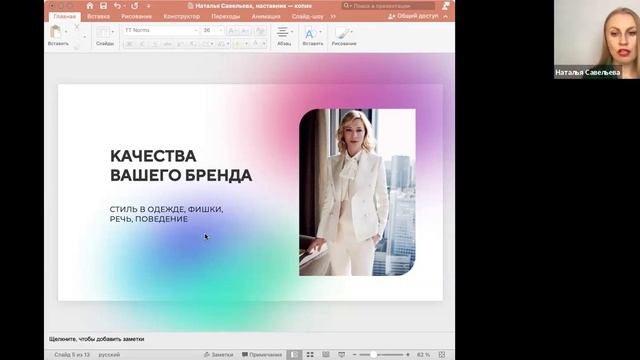This screenshot has height=360, width=640.
Task: Click the русский language indicator
Action: [109, 355]
